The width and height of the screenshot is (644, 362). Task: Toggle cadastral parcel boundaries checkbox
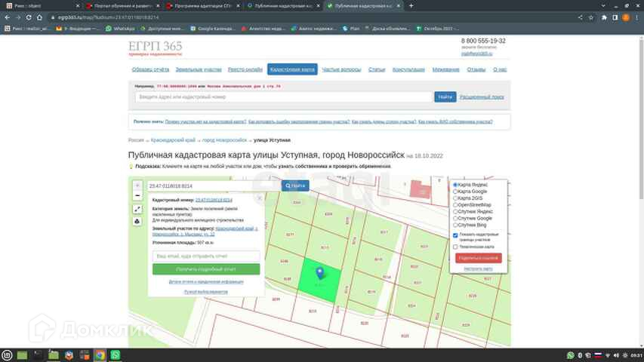455,235
